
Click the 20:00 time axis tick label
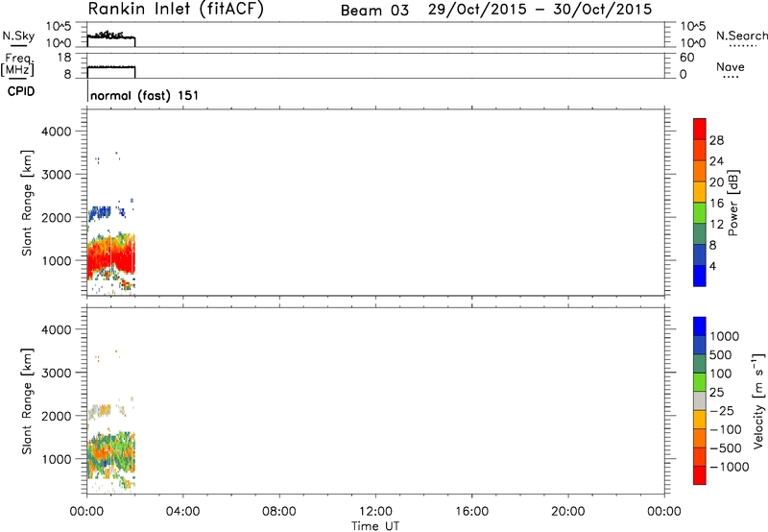pyautogui.click(x=568, y=512)
